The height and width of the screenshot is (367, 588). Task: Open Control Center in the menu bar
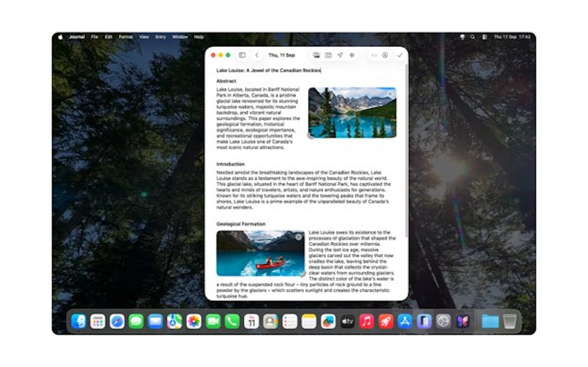(x=485, y=37)
